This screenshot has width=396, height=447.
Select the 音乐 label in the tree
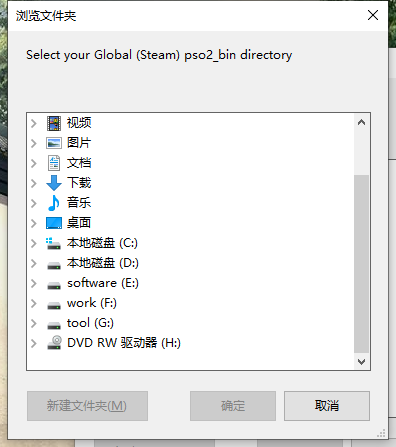coord(79,203)
